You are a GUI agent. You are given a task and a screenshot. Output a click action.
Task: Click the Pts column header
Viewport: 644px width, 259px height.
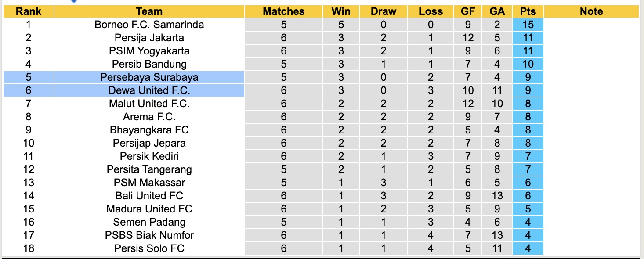click(x=528, y=11)
